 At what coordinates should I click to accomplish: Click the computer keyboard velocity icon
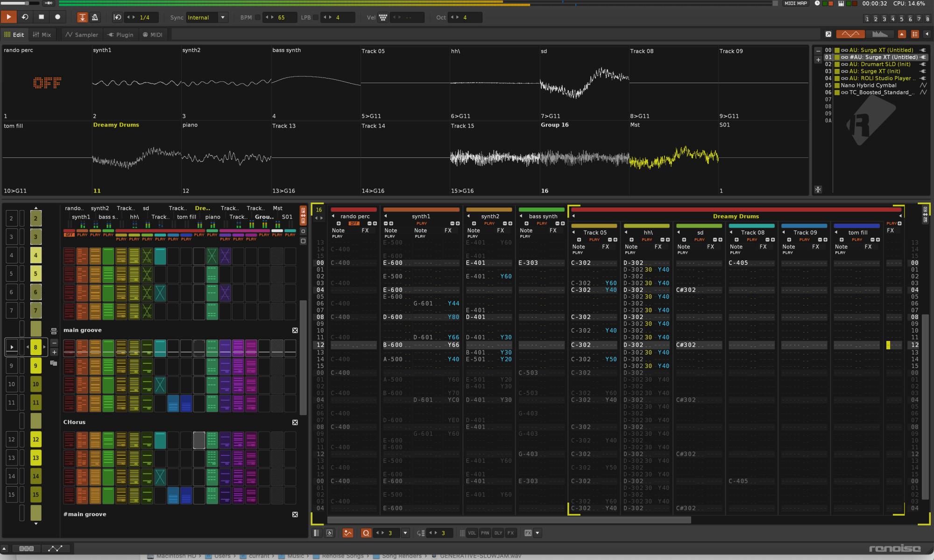pos(383,18)
